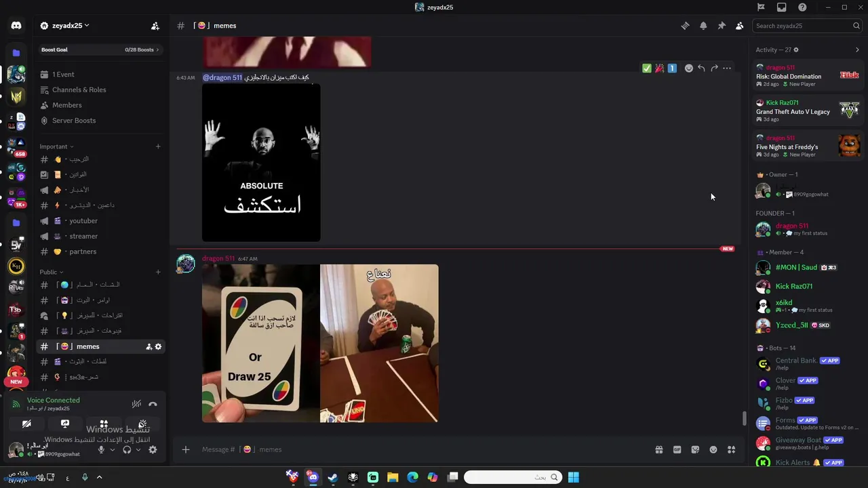Viewport: 868px width, 488px height.
Task: Open the streamer channel
Action: pos(100,236)
